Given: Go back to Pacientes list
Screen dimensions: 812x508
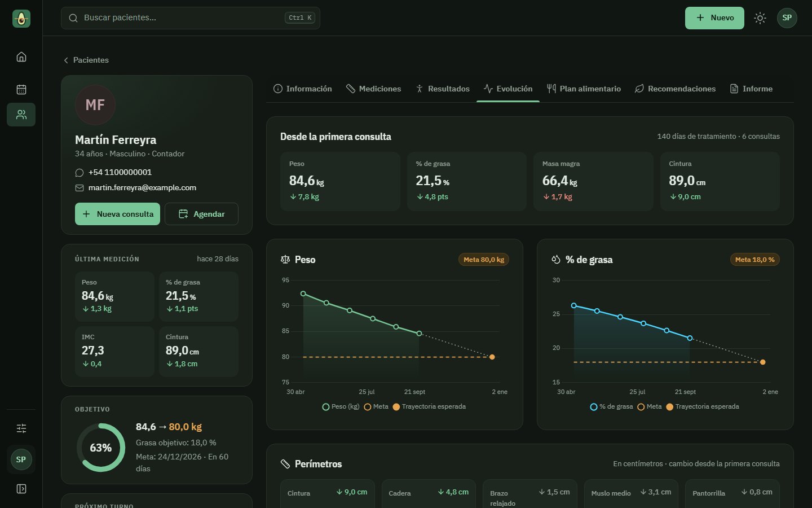Looking at the screenshot, I should 86,60.
